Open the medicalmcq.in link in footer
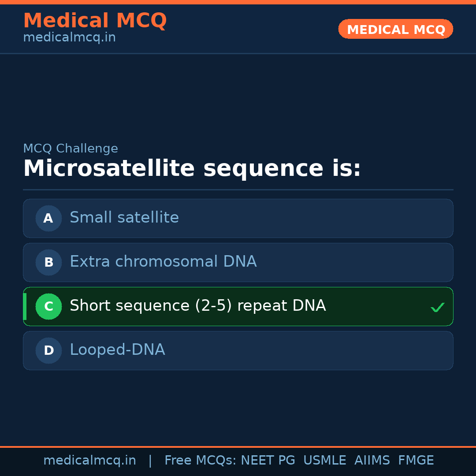 click(89, 461)
